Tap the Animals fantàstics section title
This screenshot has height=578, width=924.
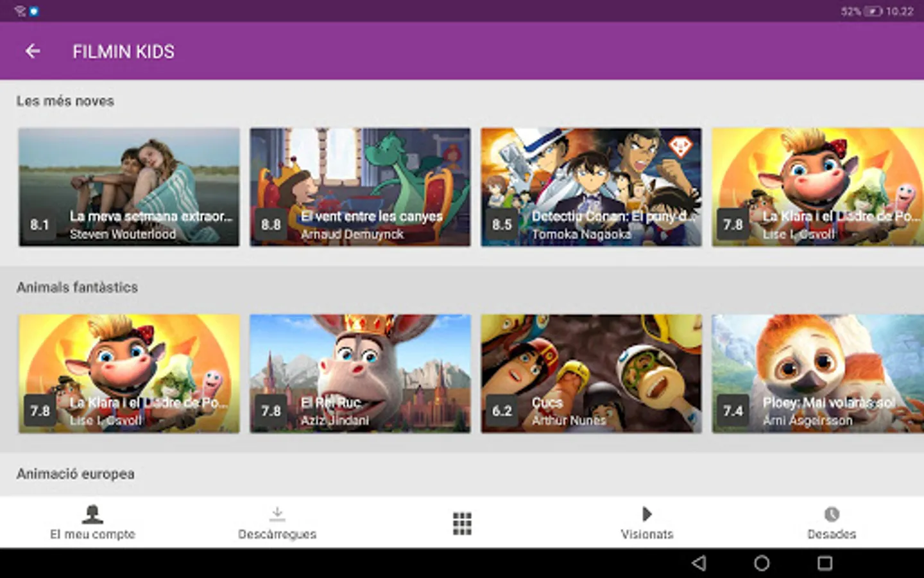tap(77, 287)
